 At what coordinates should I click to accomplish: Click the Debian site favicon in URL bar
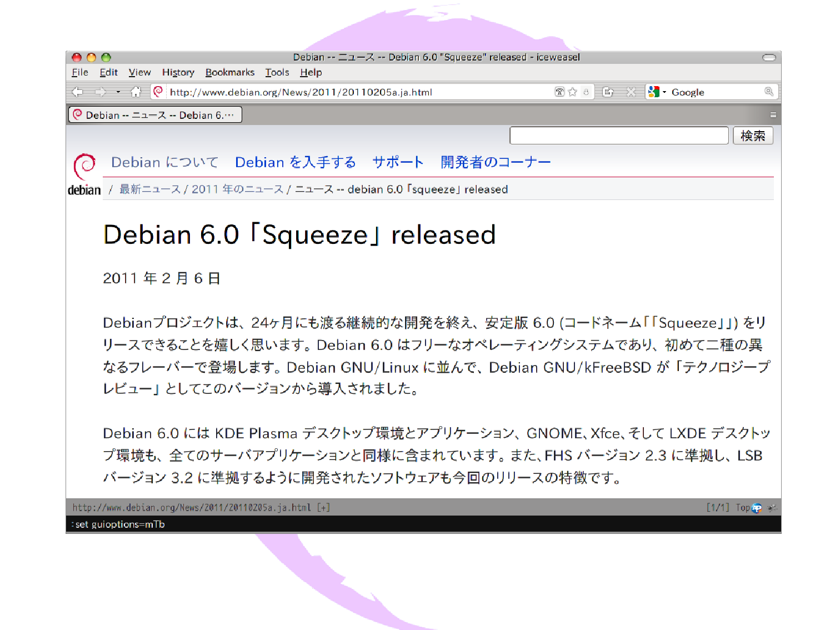(x=158, y=92)
